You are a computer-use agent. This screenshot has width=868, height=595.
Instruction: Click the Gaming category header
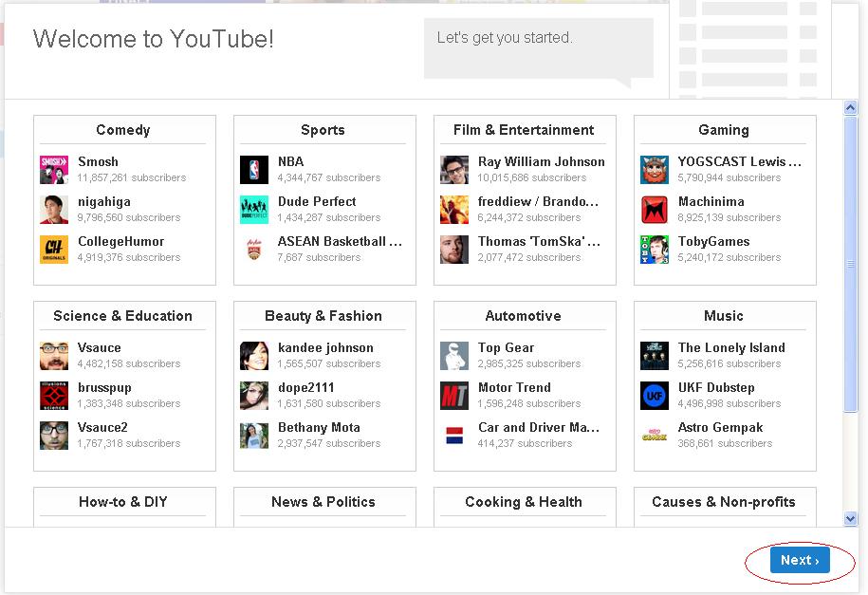pyautogui.click(x=724, y=129)
